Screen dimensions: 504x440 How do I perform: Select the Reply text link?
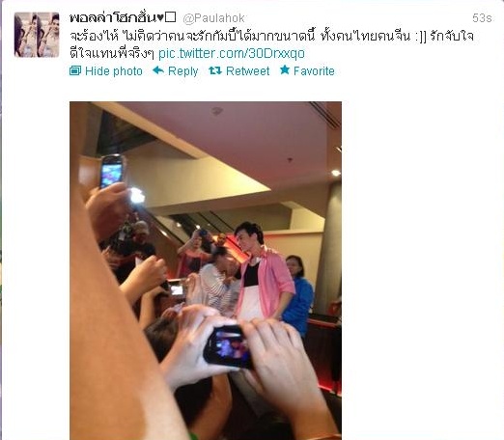[x=182, y=71]
